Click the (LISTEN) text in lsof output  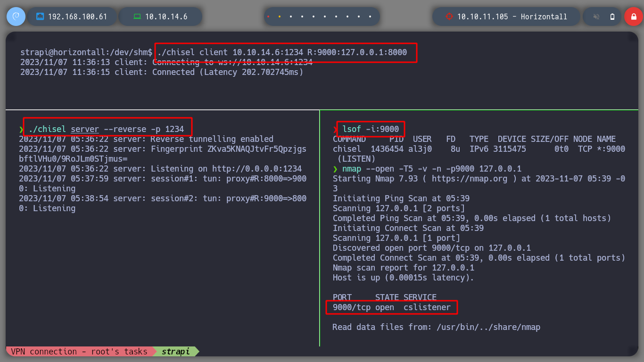click(x=356, y=159)
